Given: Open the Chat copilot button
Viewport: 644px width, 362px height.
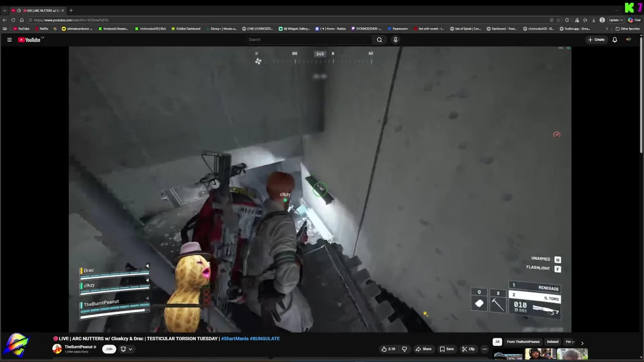Looking at the screenshot, I should coord(634,20).
